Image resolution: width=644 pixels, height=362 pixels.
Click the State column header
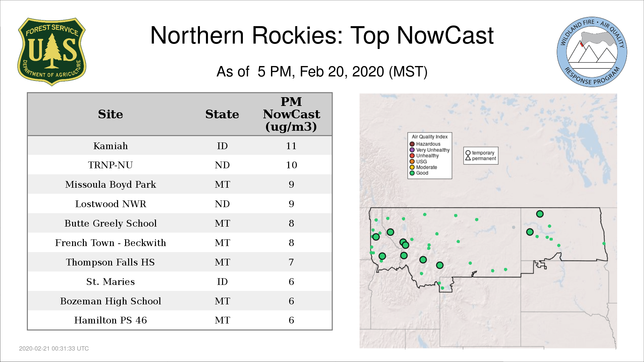pos(222,114)
